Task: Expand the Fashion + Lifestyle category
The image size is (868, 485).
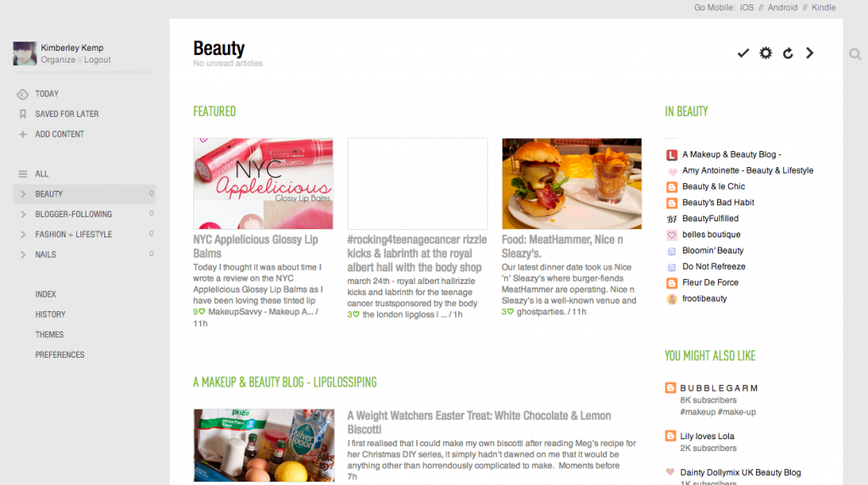Action: pyautogui.click(x=23, y=235)
